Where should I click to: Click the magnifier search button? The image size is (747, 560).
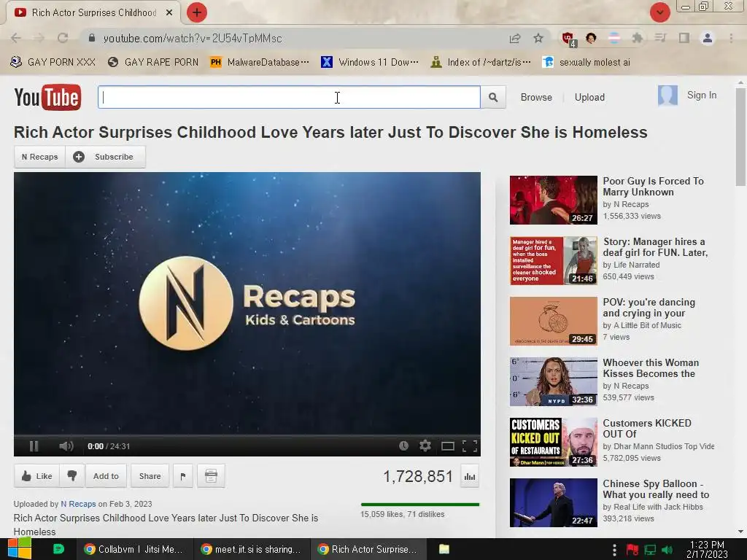493,97
